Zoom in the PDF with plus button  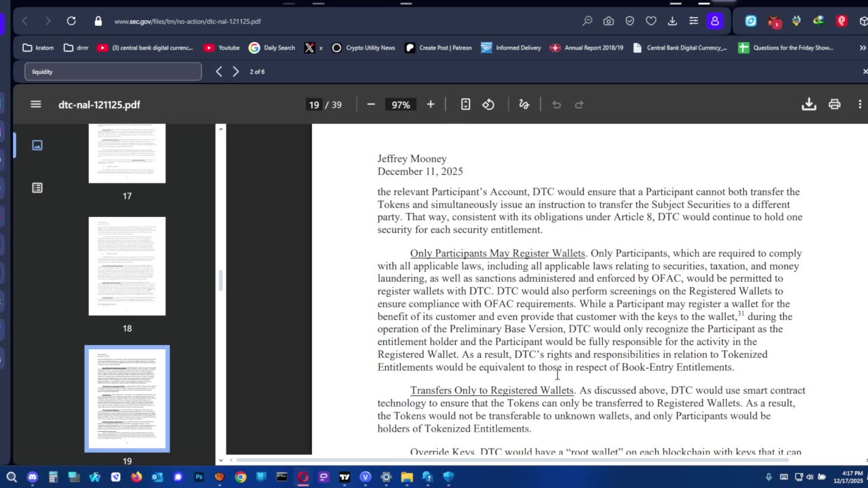[431, 104]
